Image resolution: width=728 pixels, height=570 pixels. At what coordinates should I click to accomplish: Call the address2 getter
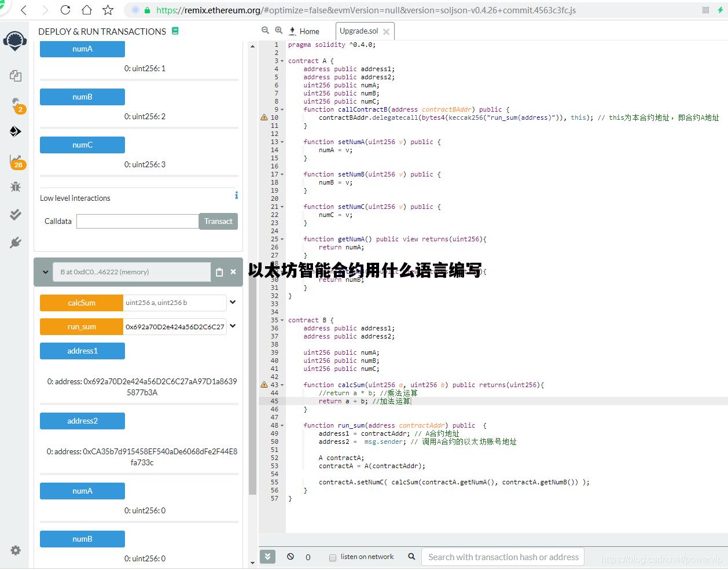pyautogui.click(x=82, y=421)
